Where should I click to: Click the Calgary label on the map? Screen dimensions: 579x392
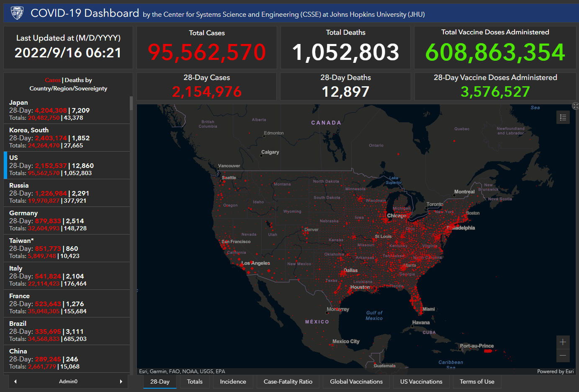pos(270,152)
